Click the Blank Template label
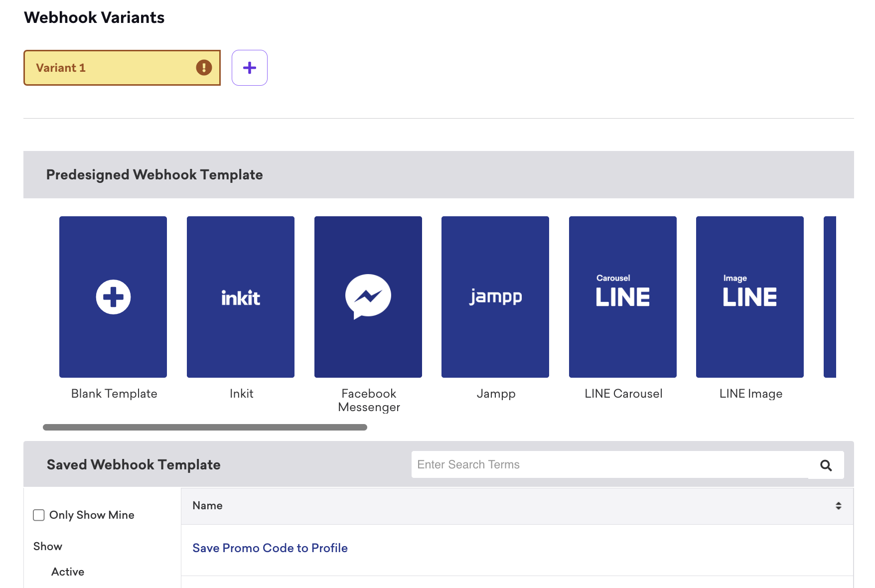Screen dimensions: 875x588 pyautogui.click(x=114, y=394)
